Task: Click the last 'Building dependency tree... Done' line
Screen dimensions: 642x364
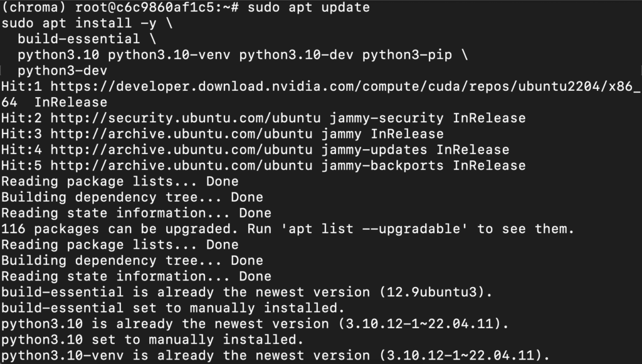Action: pos(132,261)
